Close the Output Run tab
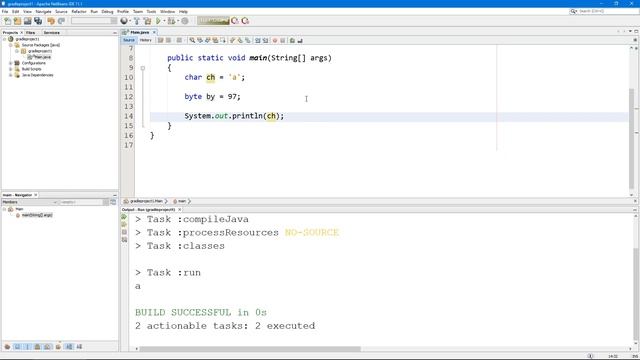Image resolution: width=640 pixels, height=360 pixels. coord(180,209)
